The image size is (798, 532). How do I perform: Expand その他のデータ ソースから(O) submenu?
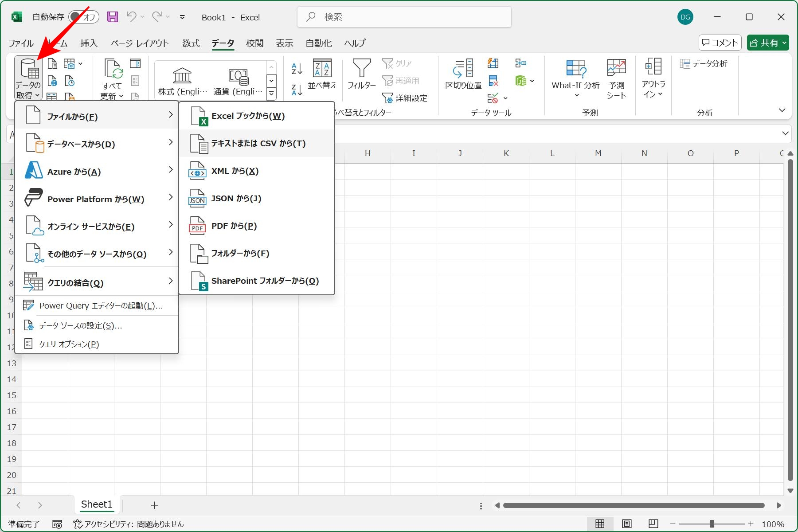(x=97, y=253)
